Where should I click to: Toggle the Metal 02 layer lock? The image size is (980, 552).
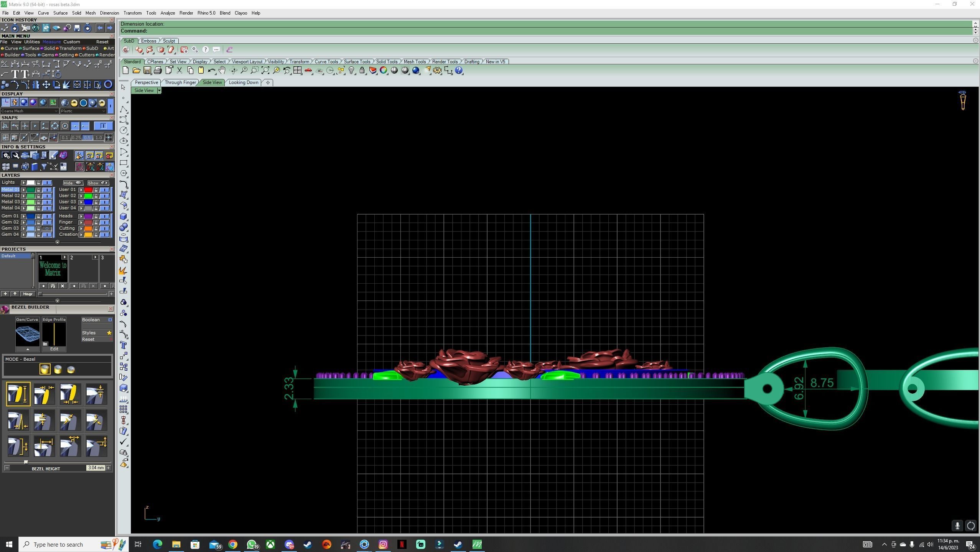pos(38,196)
